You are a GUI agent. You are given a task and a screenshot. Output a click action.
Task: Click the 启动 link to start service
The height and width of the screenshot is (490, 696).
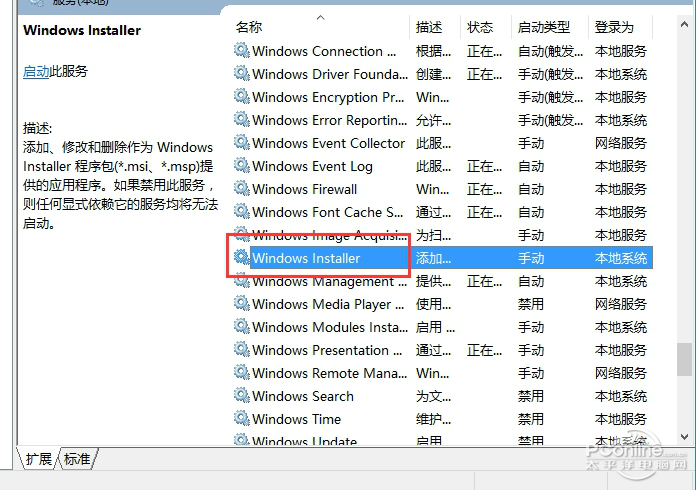coord(36,71)
